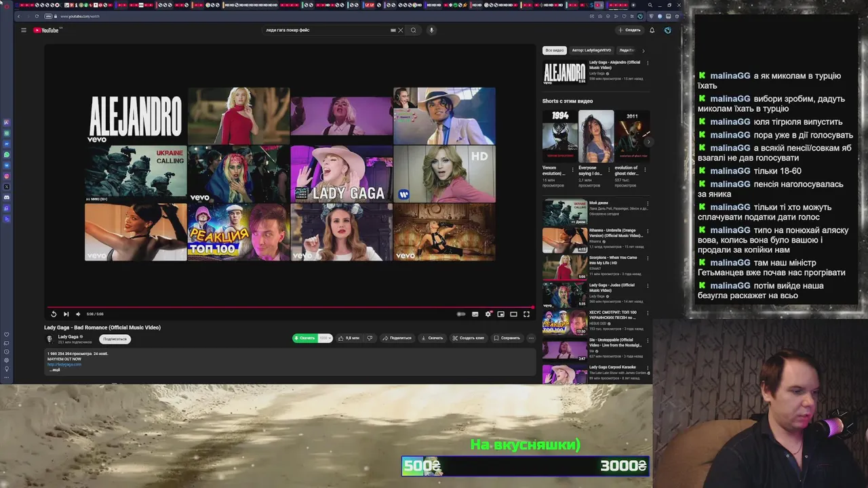This screenshot has height=488, width=868.
Task: Toggle autoplay switch in player
Action: pos(461,314)
